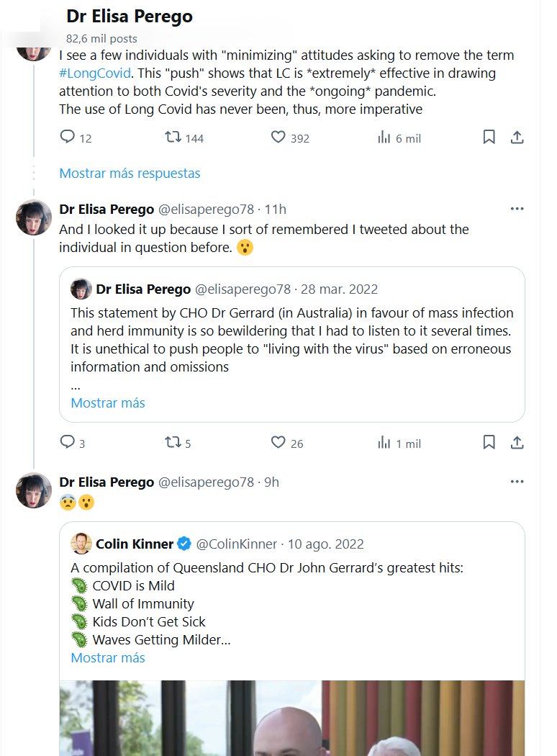Open more options for the 11h tweet

click(517, 209)
